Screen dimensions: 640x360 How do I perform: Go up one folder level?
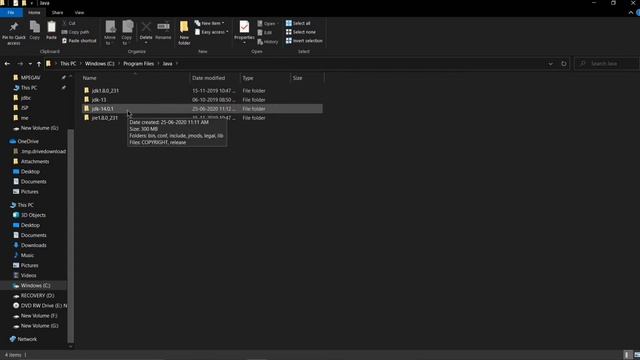(x=39, y=64)
